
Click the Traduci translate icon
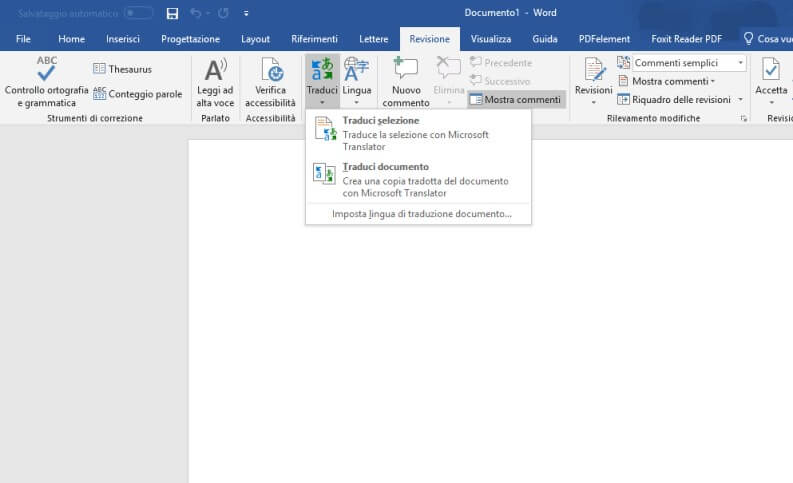tap(322, 70)
